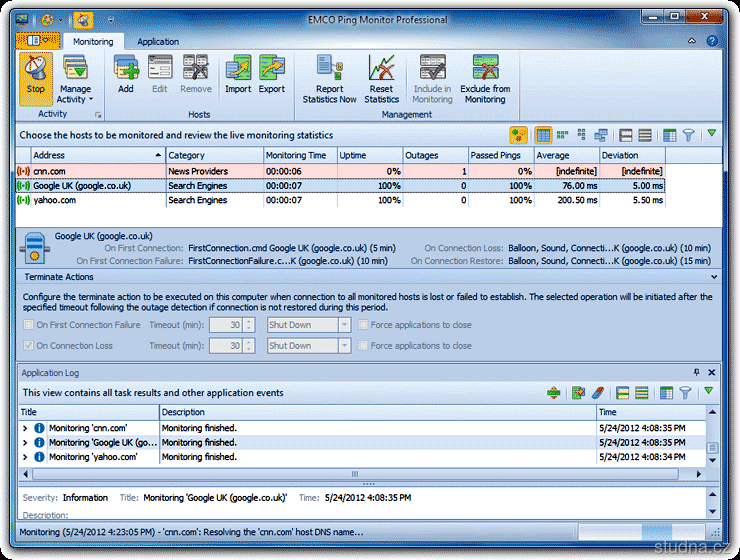The height and width of the screenshot is (560, 740).
Task: Expand the Monitoring 'cnn.com' log entry
Action: (x=26, y=428)
